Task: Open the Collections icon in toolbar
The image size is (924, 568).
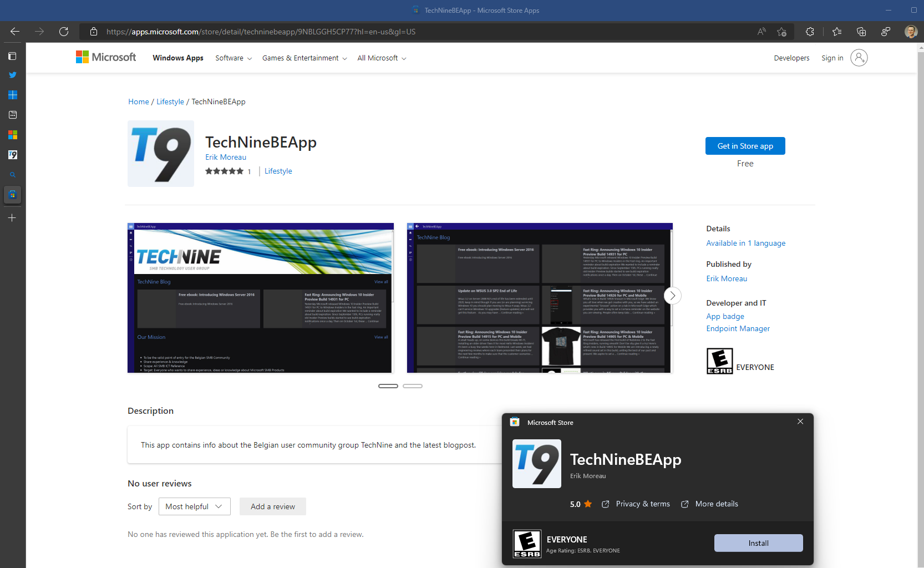Action: click(x=861, y=32)
